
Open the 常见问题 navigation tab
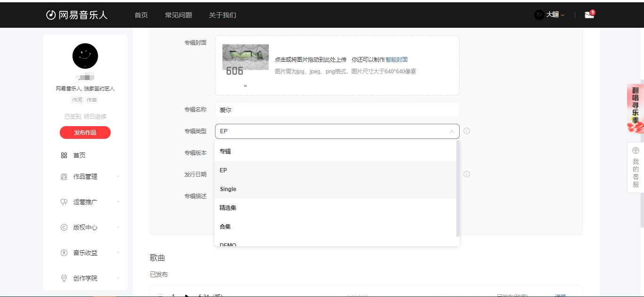point(178,15)
